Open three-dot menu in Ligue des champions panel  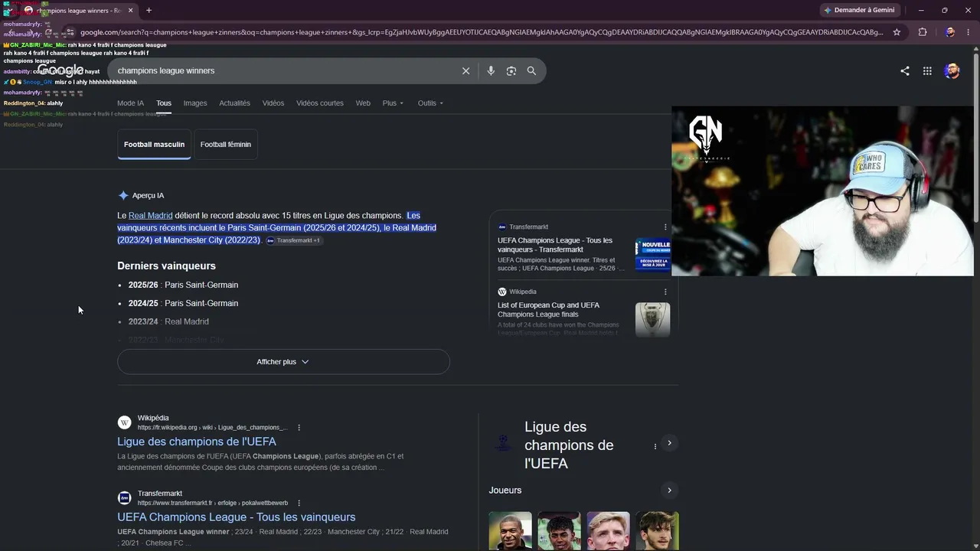tap(655, 445)
